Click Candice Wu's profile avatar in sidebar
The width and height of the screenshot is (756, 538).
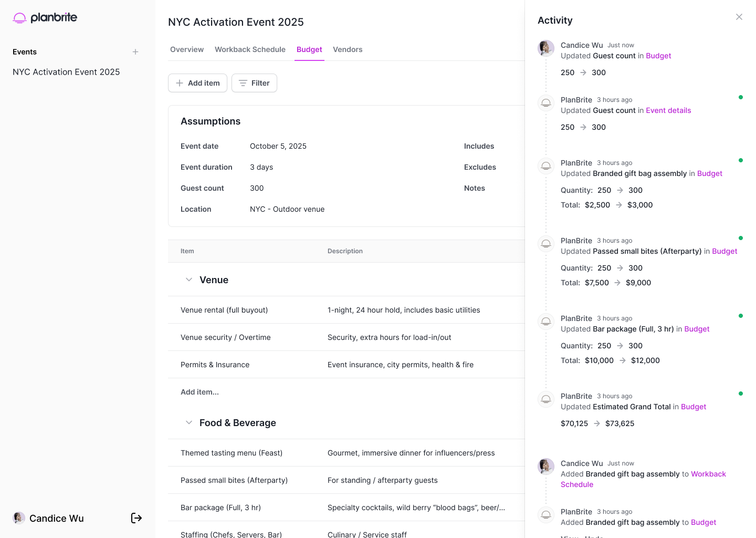click(x=19, y=518)
